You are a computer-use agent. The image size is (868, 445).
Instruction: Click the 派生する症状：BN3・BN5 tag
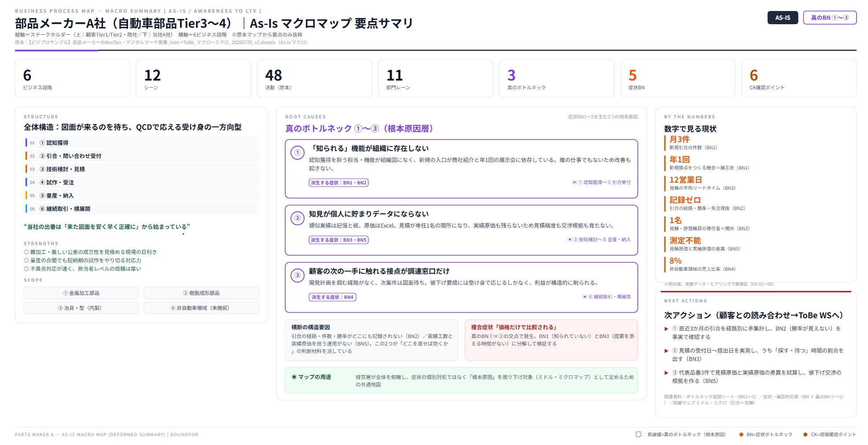point(338,240)
